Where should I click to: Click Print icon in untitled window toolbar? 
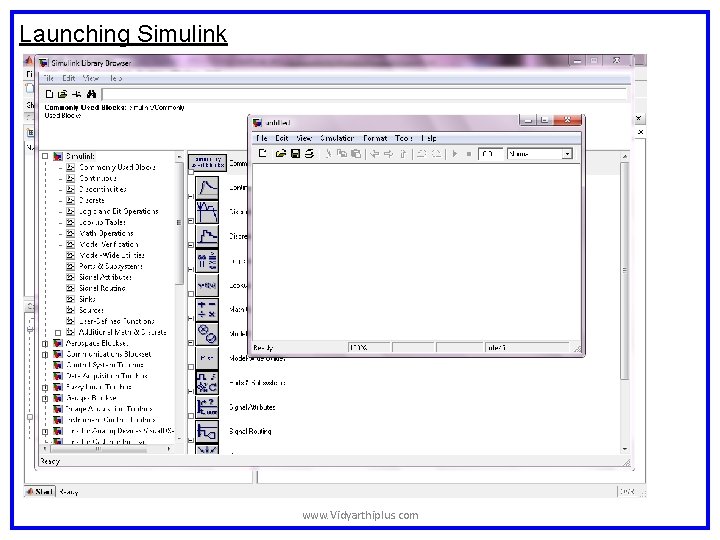[309, 153]
